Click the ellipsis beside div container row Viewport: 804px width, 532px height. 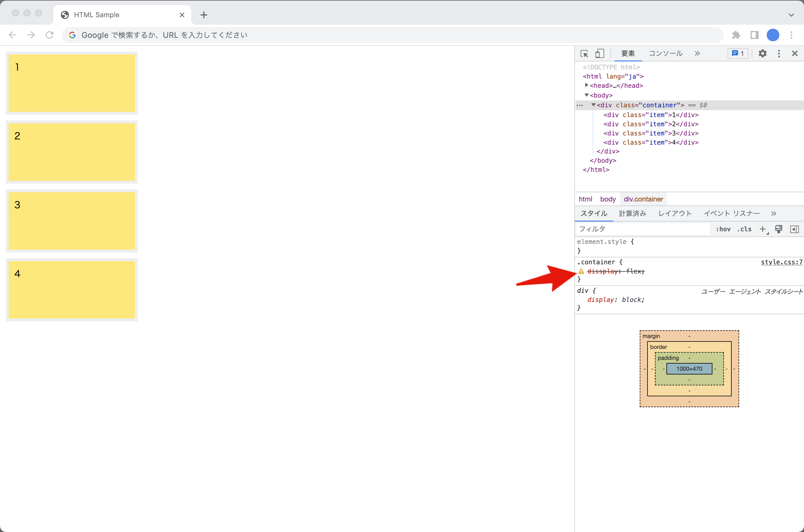[x=579, y=105]
